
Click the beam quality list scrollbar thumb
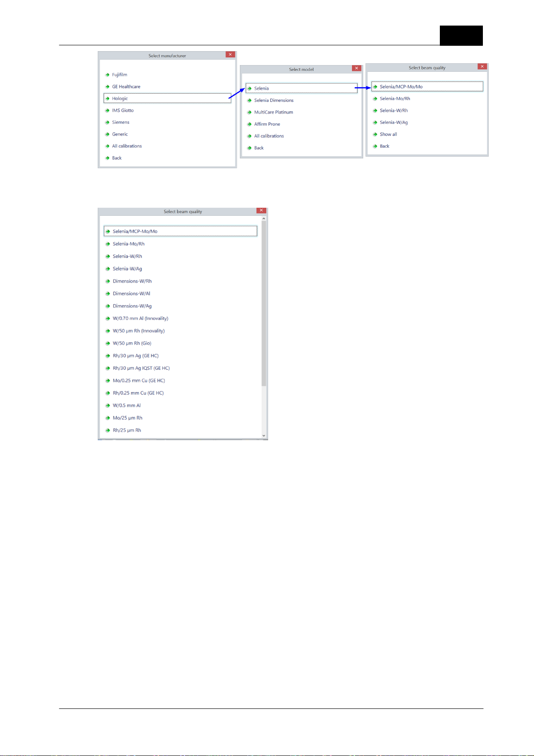pyautogui.click(x=264, y=304)
